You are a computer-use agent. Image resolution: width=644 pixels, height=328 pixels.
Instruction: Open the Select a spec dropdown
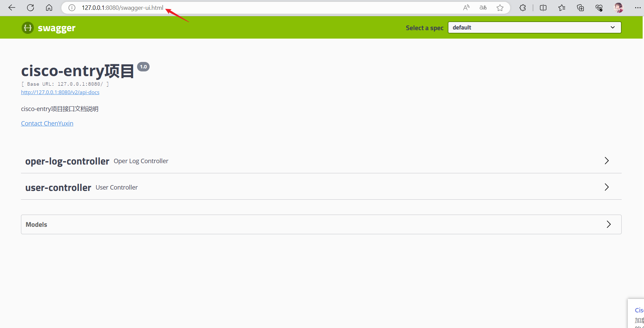tap(534, 27)
